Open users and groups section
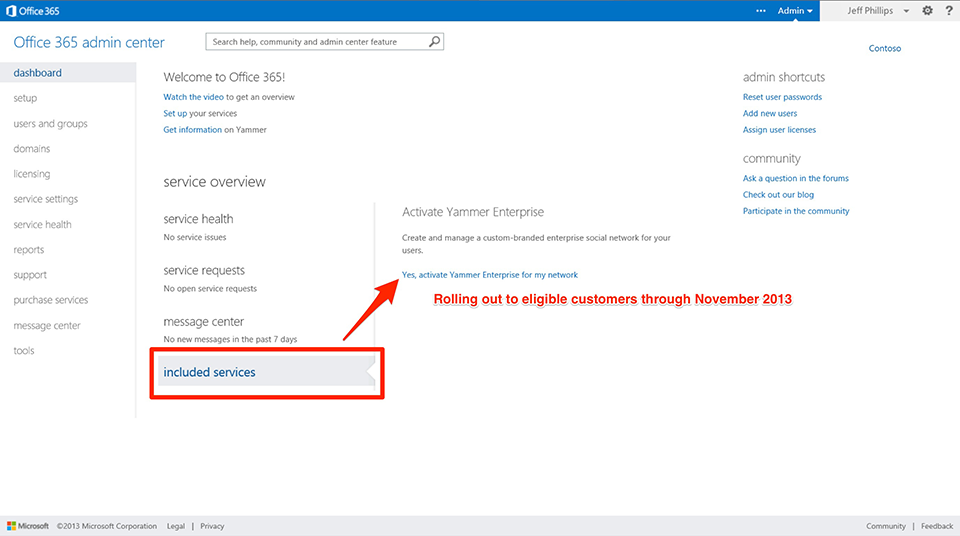 click(50, 123)
